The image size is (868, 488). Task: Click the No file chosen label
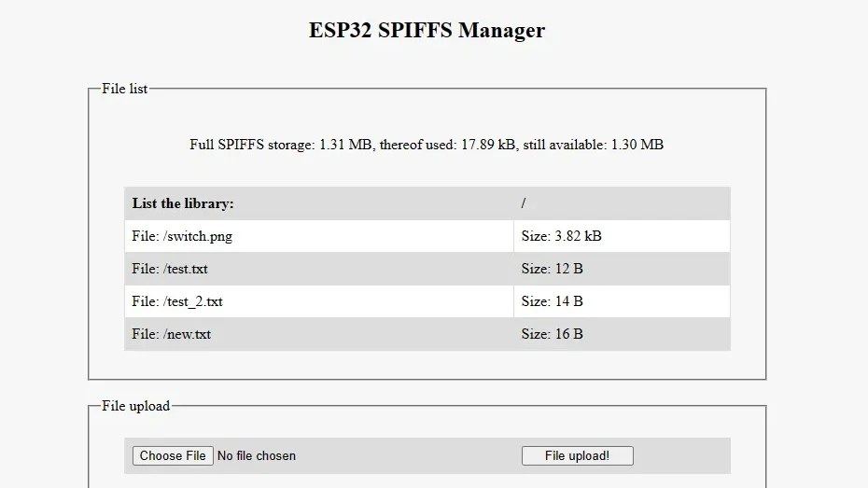[x=257, y=456]
